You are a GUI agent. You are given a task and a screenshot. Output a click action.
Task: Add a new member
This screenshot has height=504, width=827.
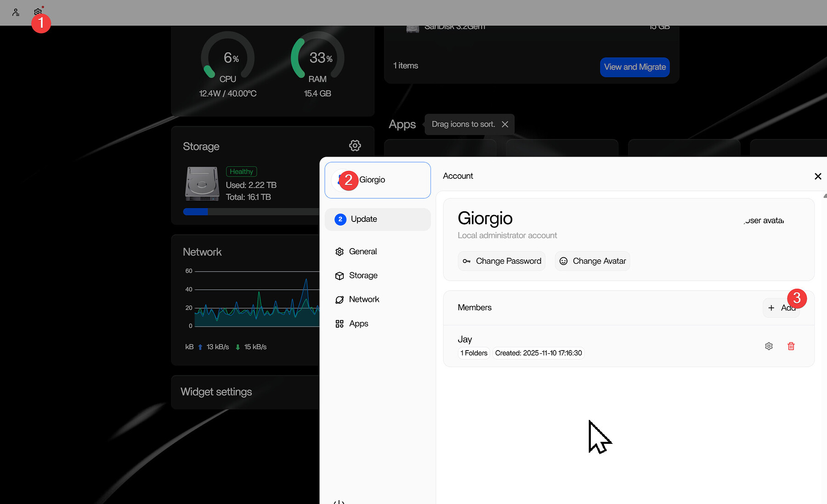pos(781,308)
